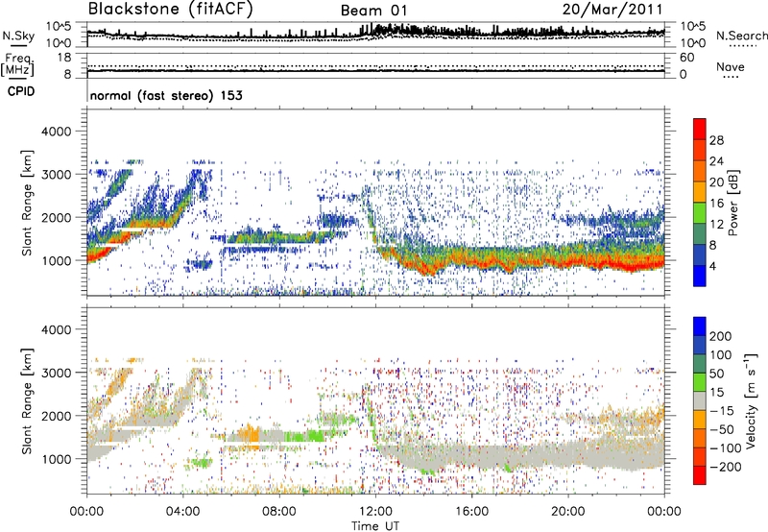Pick the red bottom segment of Velocity colorbar
This screenshot has width=768, height=532.
pyautogui.click(x=700, y=475)
